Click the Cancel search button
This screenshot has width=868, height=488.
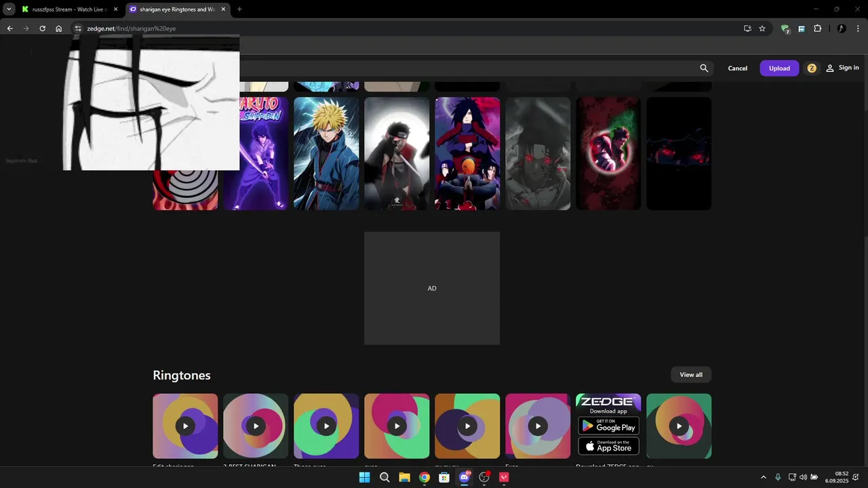click(x=738, y=68)
